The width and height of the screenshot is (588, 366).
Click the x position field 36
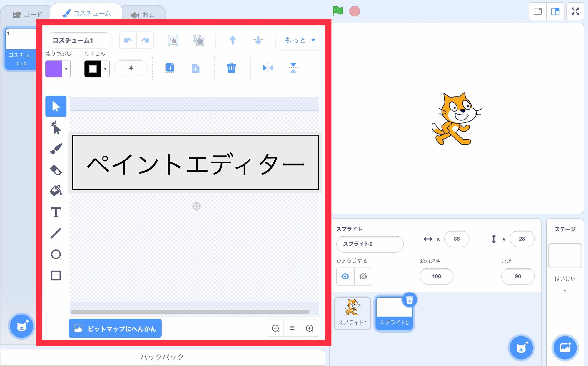pos(457,239)
